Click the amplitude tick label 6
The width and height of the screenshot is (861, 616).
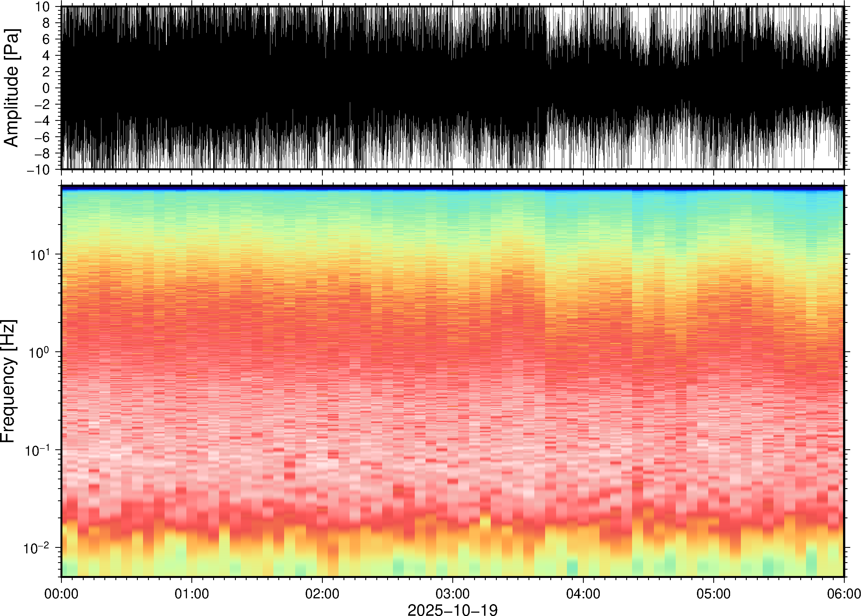point(46,39)
